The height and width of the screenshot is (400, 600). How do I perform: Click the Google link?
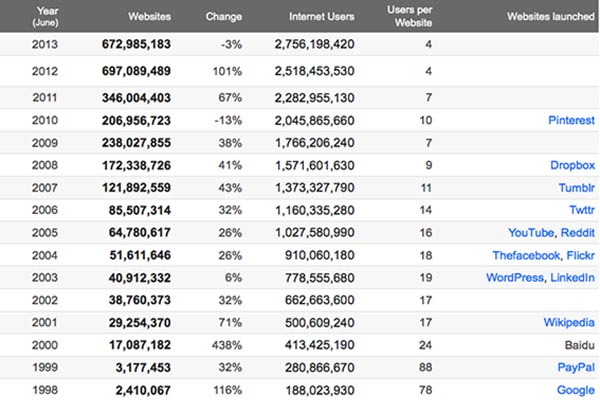click(576, 390)
